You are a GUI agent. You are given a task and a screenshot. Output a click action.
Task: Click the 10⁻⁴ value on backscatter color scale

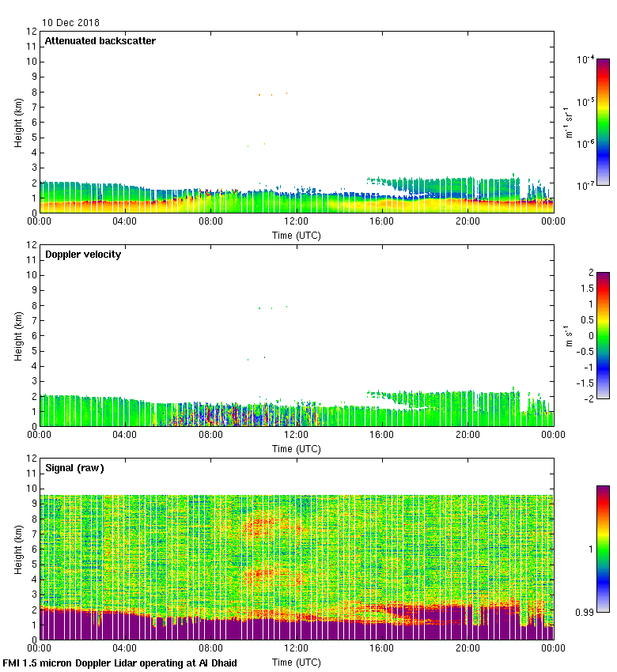pyautogui.click(x=585, y=60)
